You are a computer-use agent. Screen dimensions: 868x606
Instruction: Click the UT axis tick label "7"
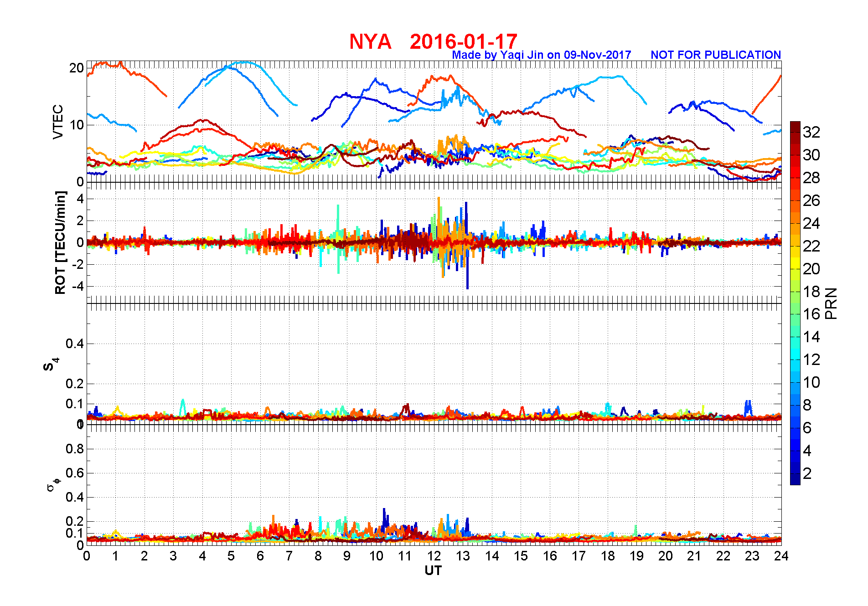tap(289, 556)
